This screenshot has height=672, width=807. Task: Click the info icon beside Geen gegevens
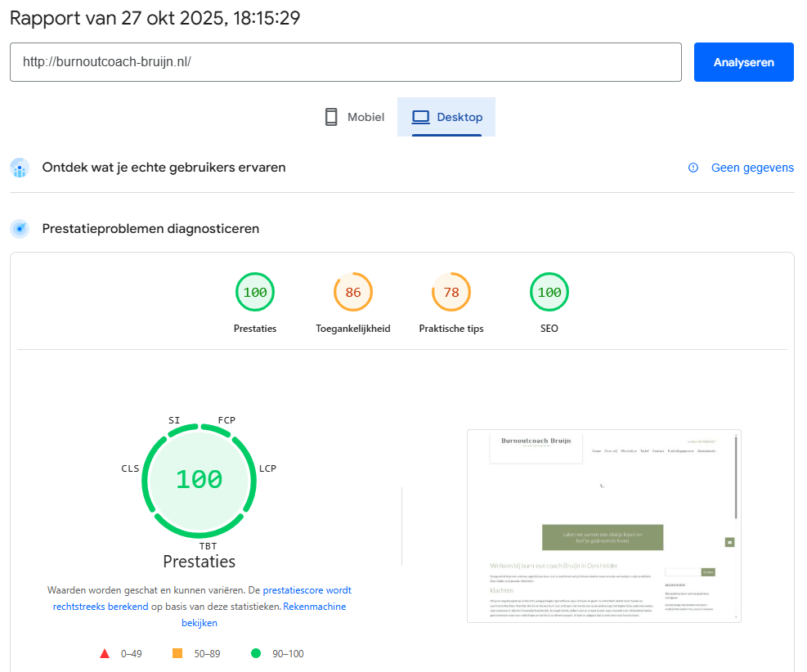tap(693, 168)
